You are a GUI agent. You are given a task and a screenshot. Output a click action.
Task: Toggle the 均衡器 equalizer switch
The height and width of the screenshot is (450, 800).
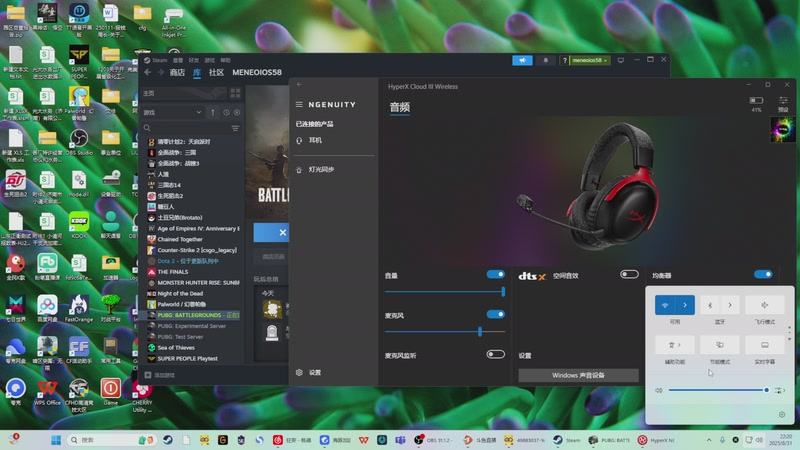coord(763,274)
